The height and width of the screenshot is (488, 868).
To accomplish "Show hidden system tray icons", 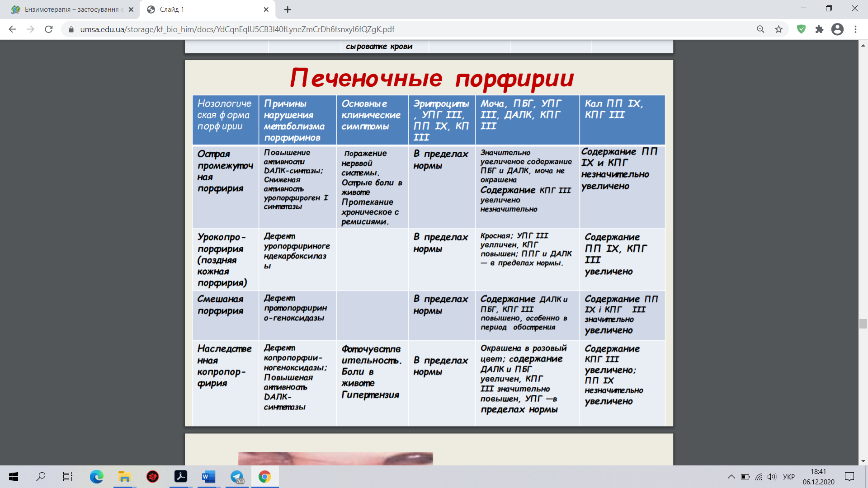I will pyautogui.click(x=731, y=477).
